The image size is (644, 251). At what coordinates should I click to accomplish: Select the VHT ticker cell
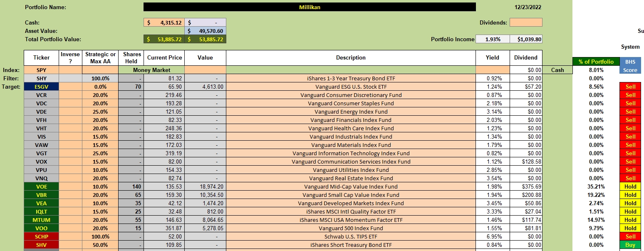click(41, 128)
